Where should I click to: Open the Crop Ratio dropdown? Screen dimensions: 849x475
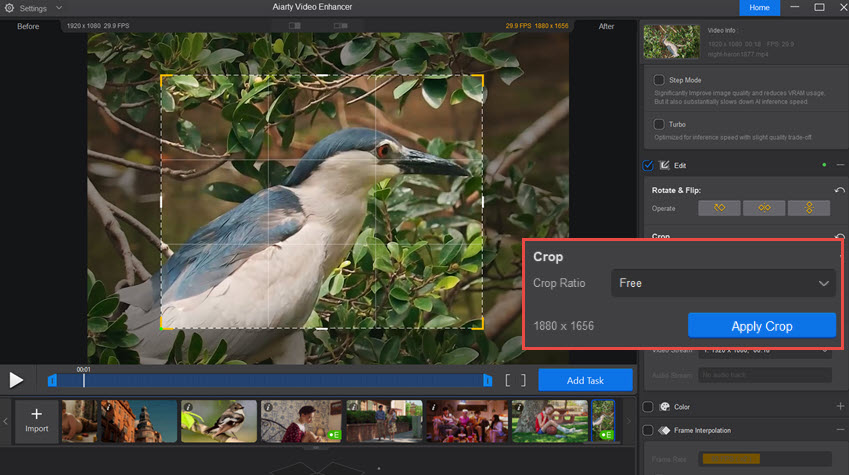(723, 283)
